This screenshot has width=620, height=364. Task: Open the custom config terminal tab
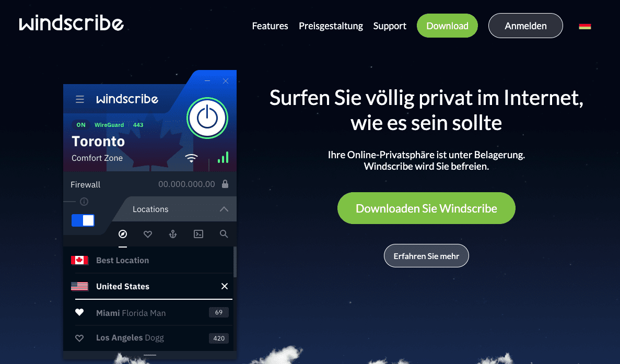pos(198,234)
